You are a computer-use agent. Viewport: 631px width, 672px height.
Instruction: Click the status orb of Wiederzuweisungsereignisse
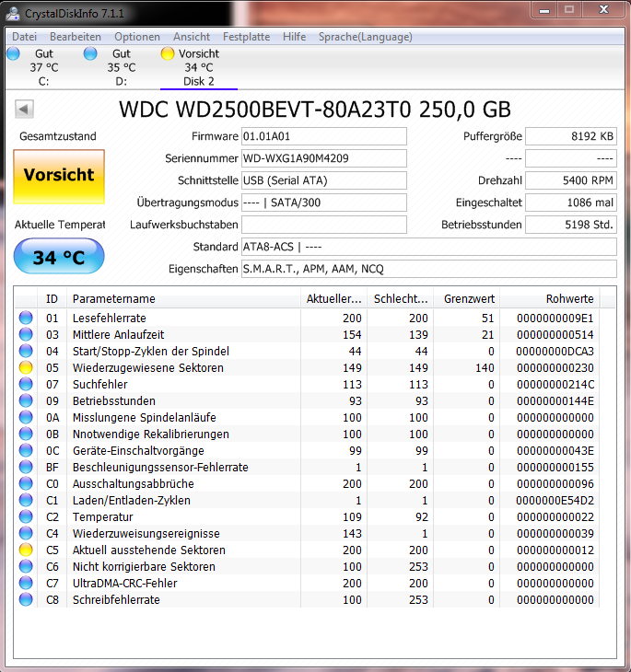click(x=26, y=533)
